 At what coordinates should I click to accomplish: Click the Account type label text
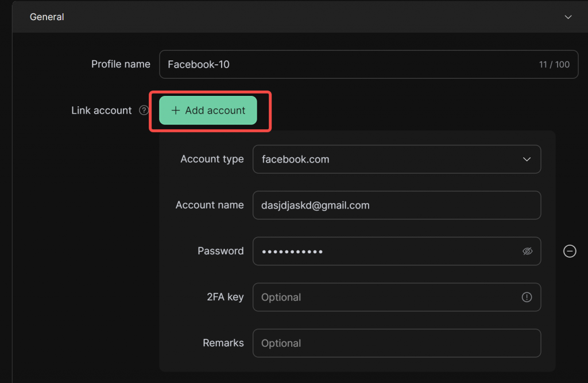pos(212,159)
